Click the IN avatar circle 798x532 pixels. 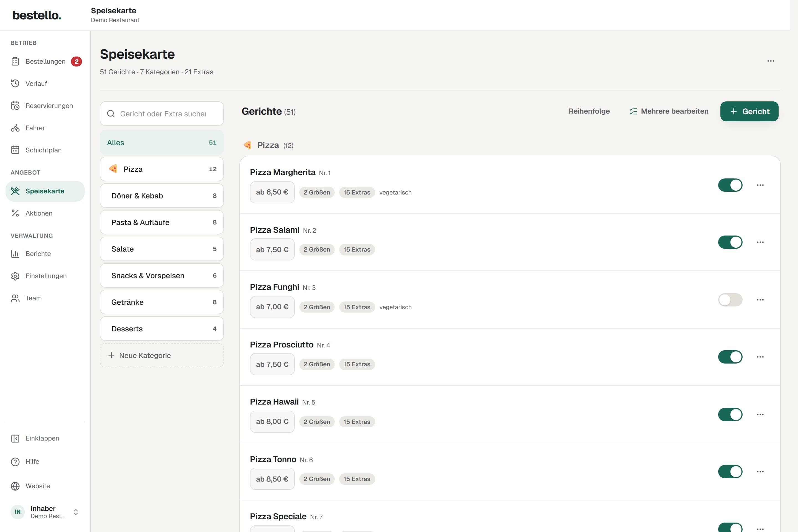pyautogui.click(x=18, y=512)
